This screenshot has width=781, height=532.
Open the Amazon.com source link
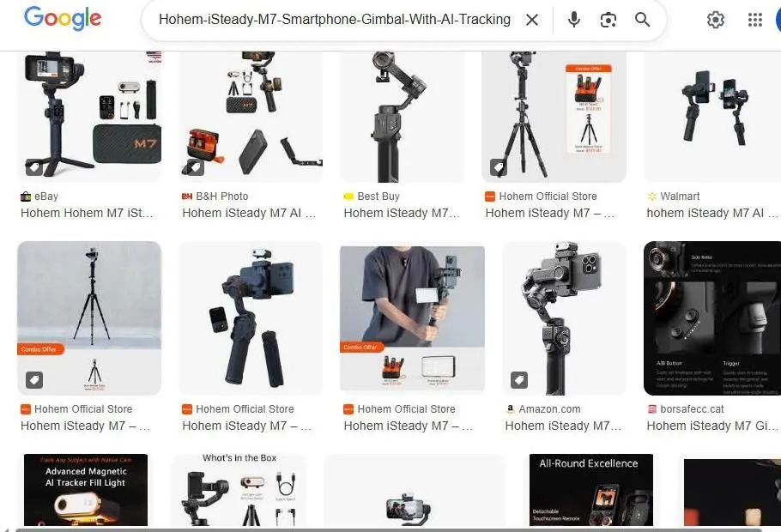[x=549, y=409]
